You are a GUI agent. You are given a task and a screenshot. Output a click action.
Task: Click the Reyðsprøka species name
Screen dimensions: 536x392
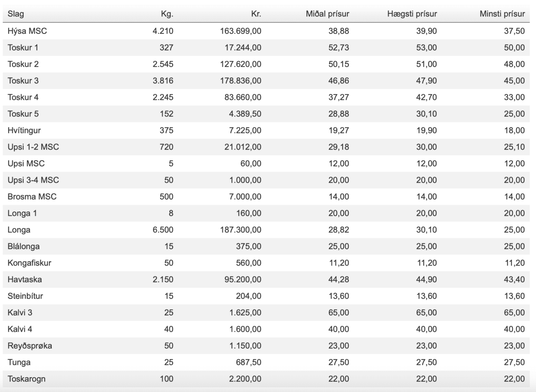(30, 346)
